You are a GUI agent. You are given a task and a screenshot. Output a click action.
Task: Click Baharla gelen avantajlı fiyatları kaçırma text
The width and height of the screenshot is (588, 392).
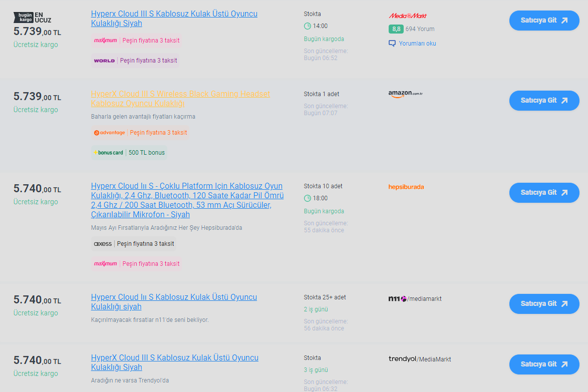[x=143, y=117]
